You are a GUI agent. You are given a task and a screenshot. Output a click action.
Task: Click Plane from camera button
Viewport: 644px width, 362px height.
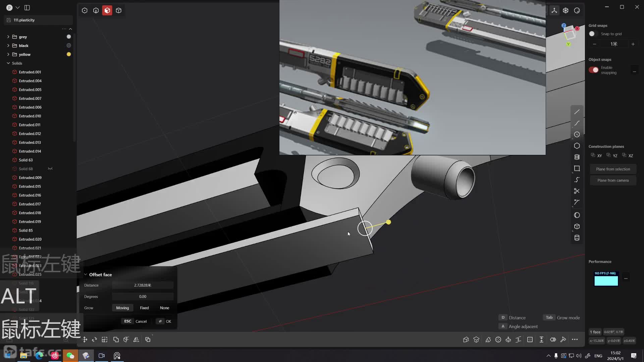(x=613, y=180)
